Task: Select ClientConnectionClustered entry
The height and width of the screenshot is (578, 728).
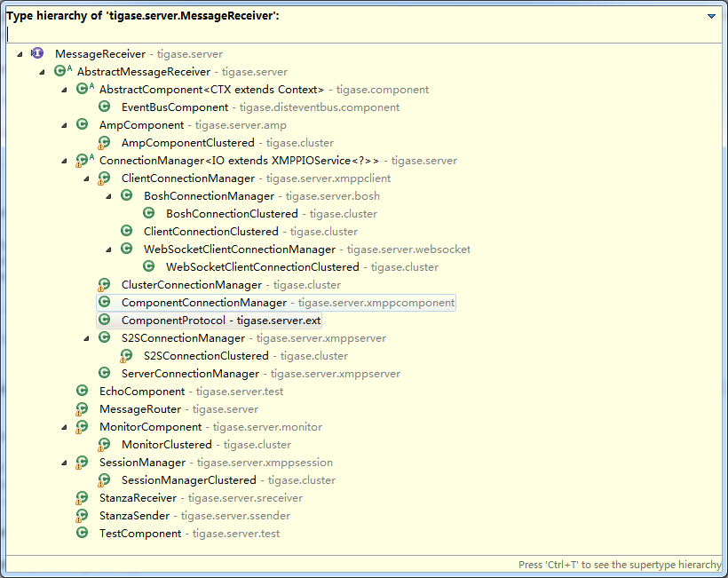Action: coord(250,231)
